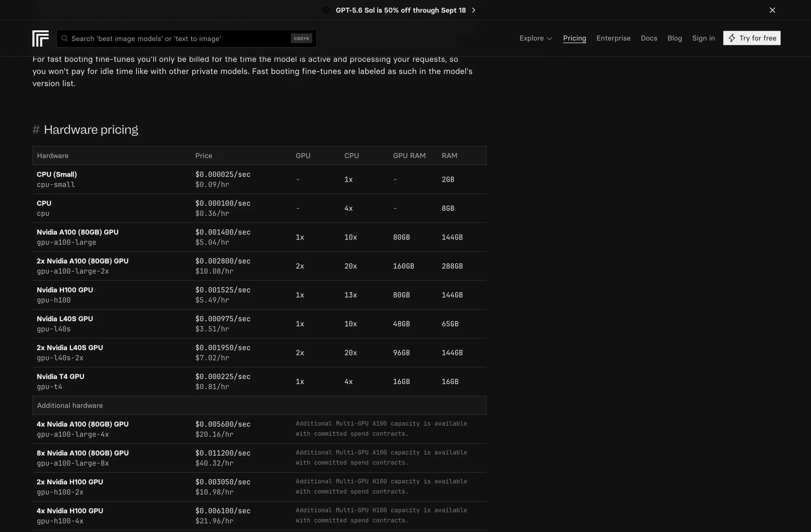Click Nvidia L40S GPU row name

[65, 319]
